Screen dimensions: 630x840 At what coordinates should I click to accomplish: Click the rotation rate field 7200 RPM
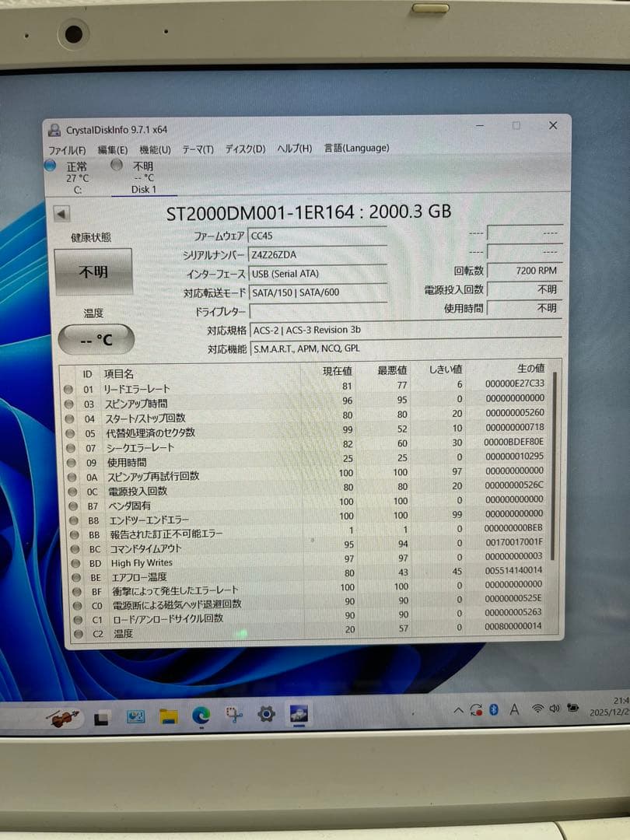point(524,271)
